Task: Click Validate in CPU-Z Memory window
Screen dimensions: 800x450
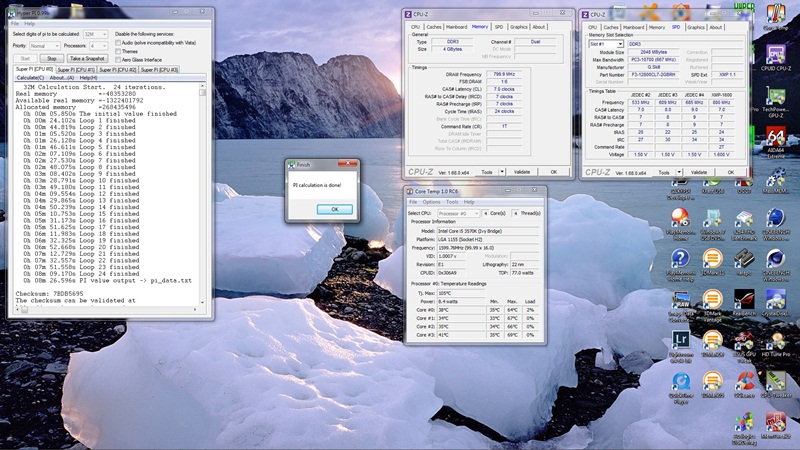Action: pyautogui.click(x=522, y=172)
